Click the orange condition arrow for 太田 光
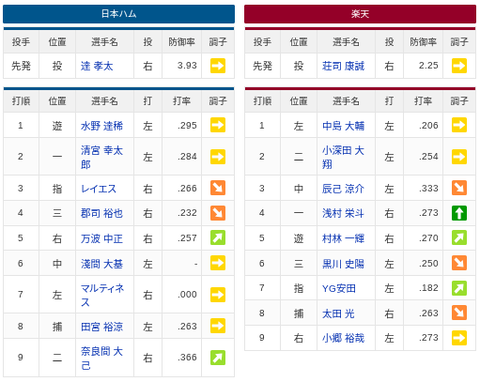This screenshot has height=382, width=480. tap(459, 313)
